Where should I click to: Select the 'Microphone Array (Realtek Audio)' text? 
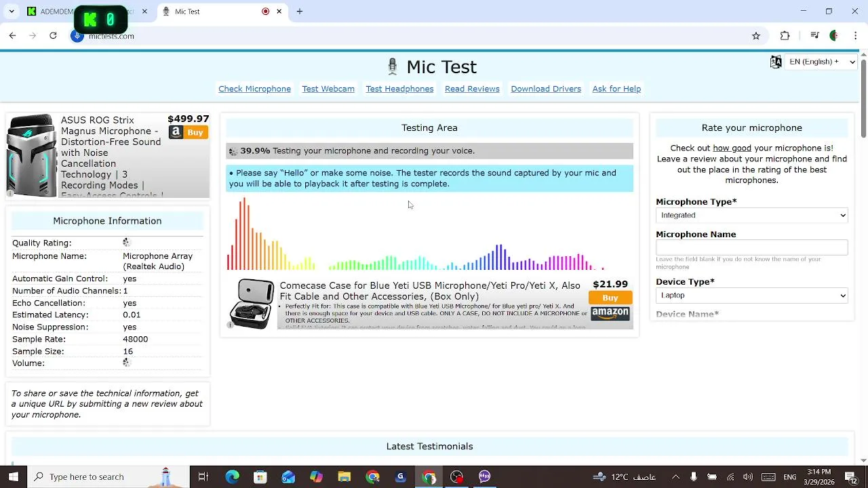click(157, 262)
